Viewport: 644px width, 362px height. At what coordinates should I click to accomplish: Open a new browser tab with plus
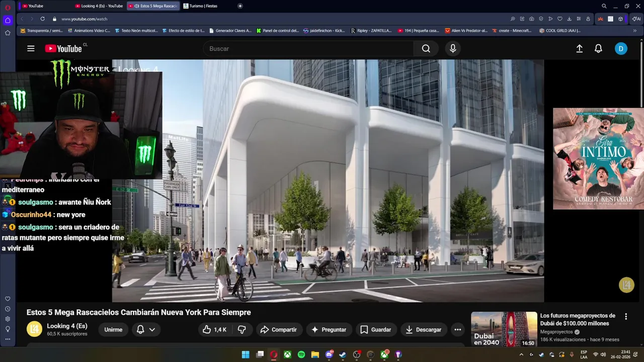pos(240,6)
